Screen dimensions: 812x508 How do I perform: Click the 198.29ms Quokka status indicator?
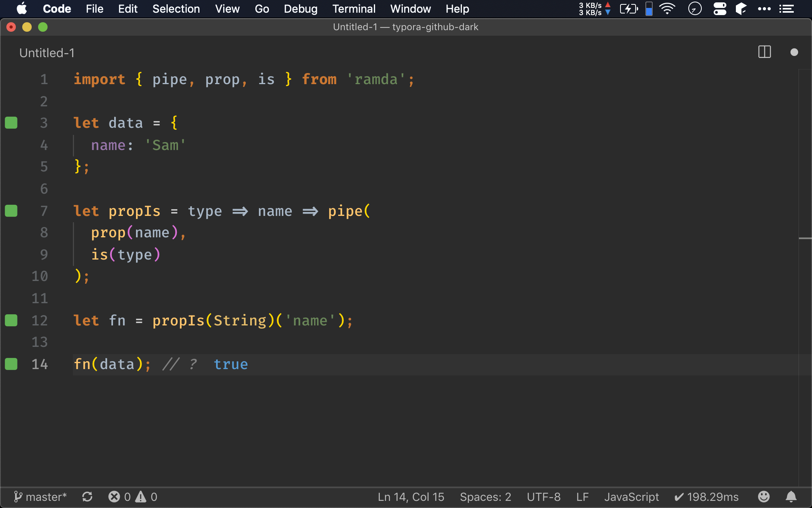point(707,497)
